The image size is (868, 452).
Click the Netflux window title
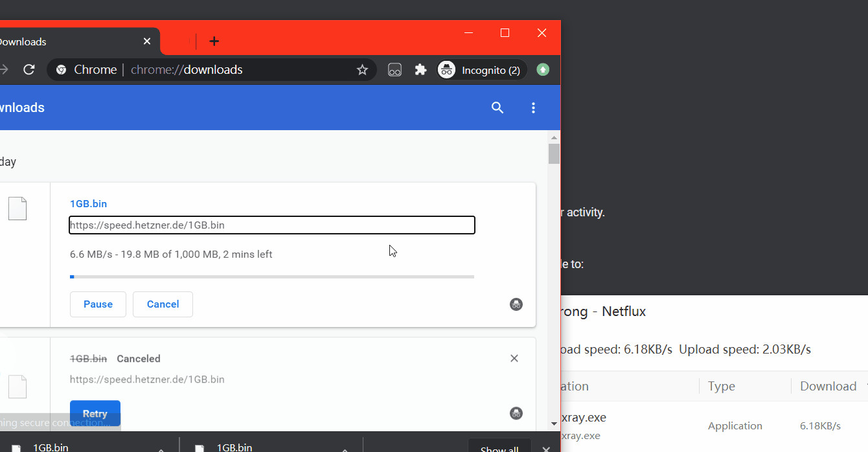(604, 311)
